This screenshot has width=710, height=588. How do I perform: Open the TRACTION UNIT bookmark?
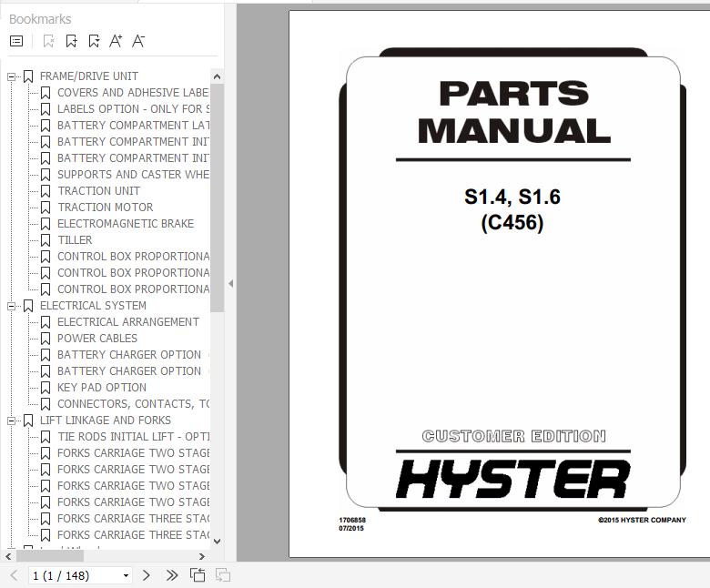pyautogui.click(x=98, y=191)
